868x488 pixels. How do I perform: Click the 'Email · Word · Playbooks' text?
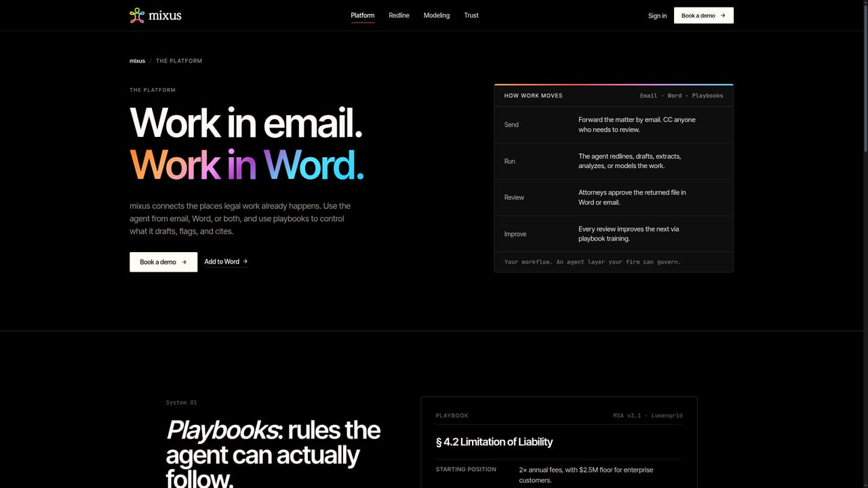(x=682, y=96)
